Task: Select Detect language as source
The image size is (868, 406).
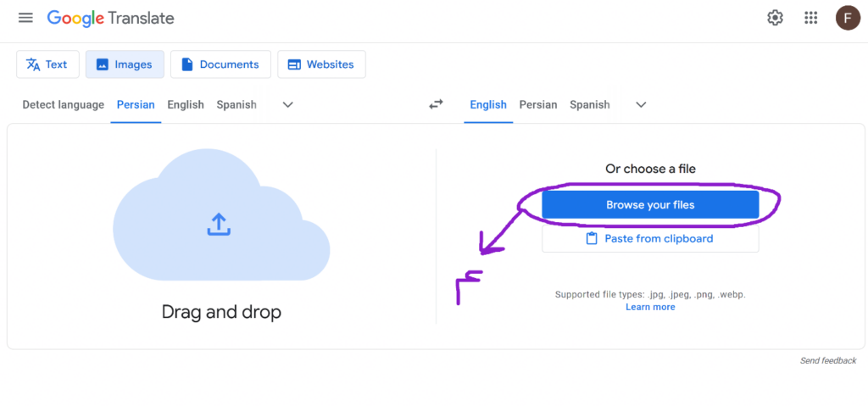Action: point(63,104)
